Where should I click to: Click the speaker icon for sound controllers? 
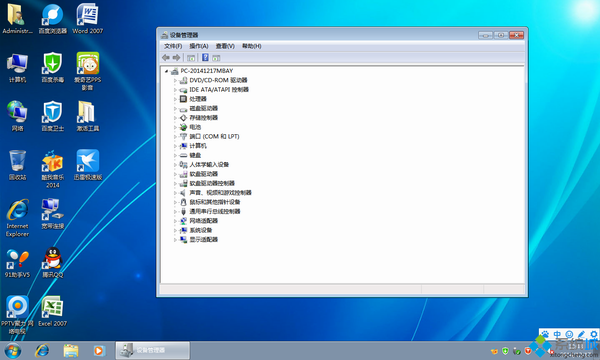pos(183,192)
